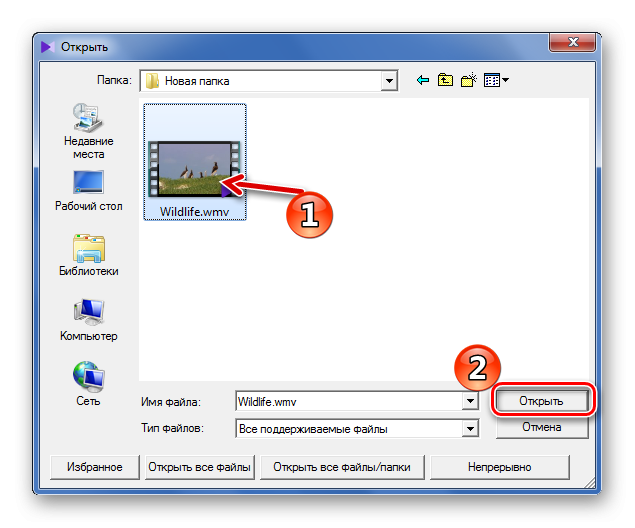Open the Тип файлов dropdown list
This screenshot has width=635, height=528.
point(469,428)
